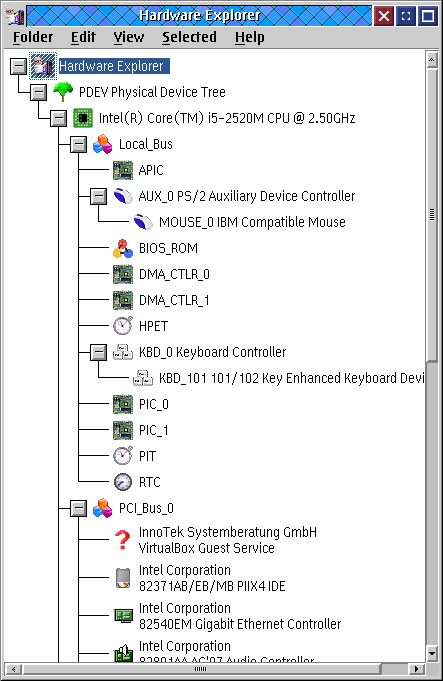Select the APIC tree item label

(x=151, y=170)
